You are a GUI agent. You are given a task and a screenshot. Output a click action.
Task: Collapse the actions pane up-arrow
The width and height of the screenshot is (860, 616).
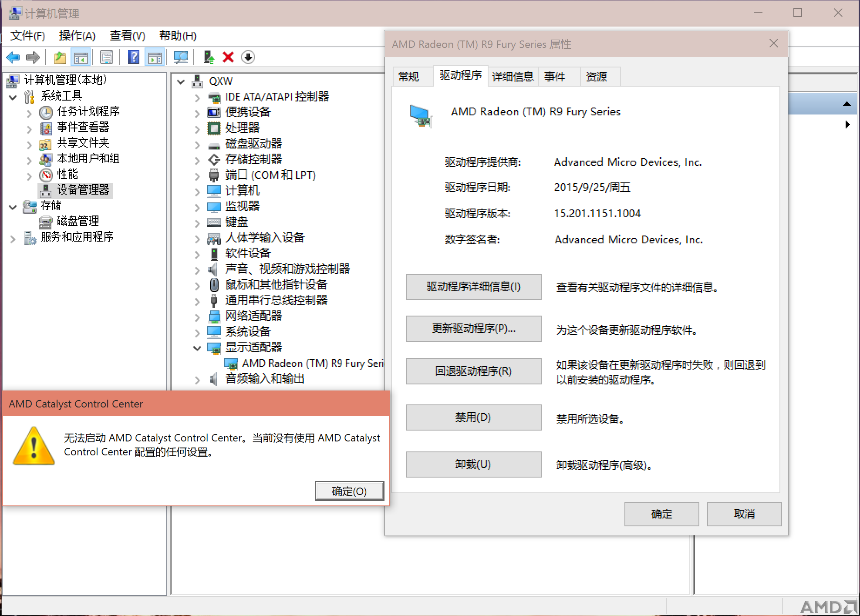point(847,104)
